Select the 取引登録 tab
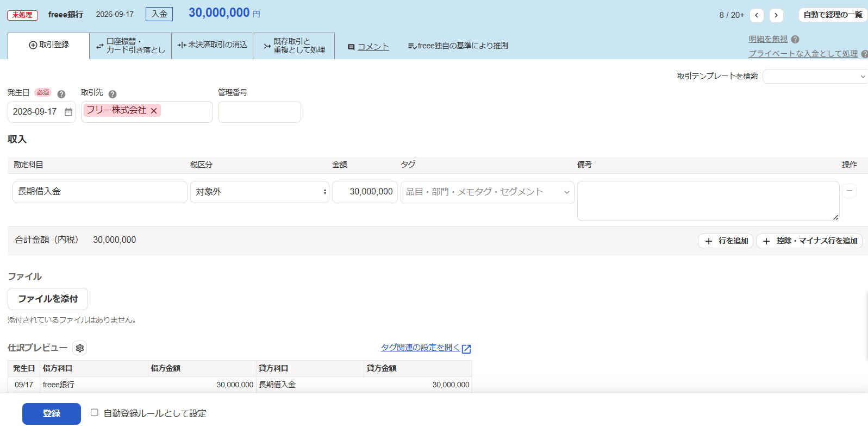868x434 pixels. [49, 45]
